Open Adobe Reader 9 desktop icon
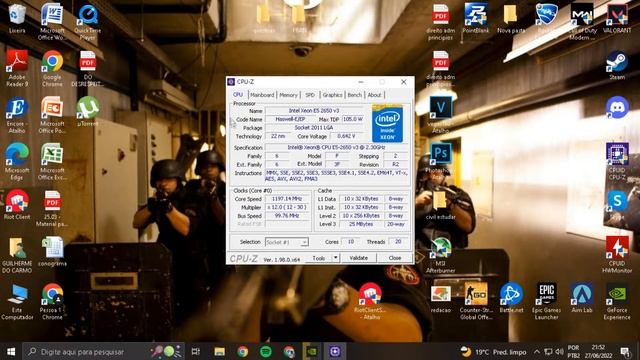640x360 pixels. pyautogui.click(x=17, y=68)
